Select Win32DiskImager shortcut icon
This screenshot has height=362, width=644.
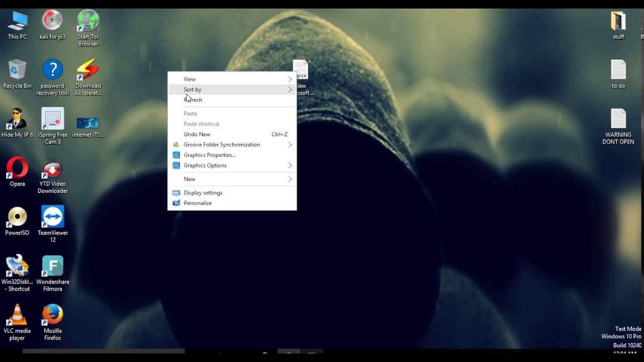[17, 274]
